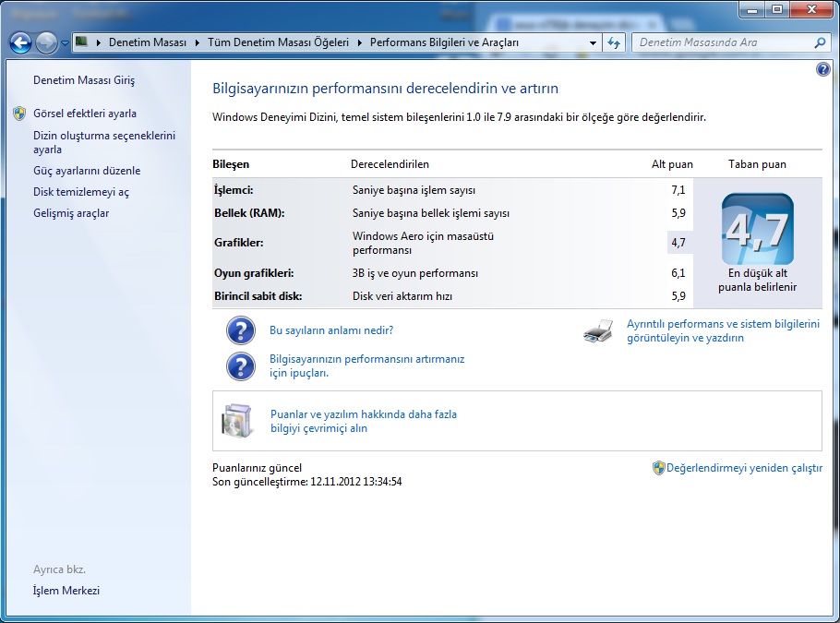The image size is (840, 623).
Task: Click the blue help question mark icon
Action: point(823,70)
